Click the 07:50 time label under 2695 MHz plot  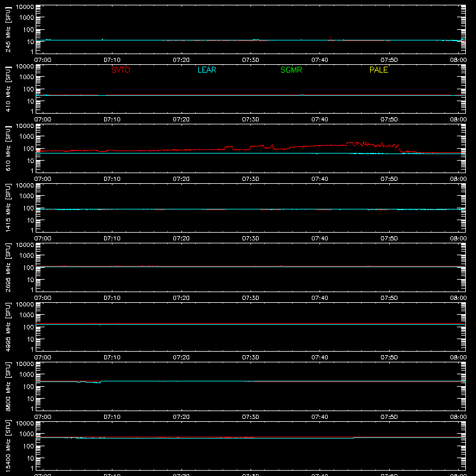pyautogui.click(x=389, y=298)
